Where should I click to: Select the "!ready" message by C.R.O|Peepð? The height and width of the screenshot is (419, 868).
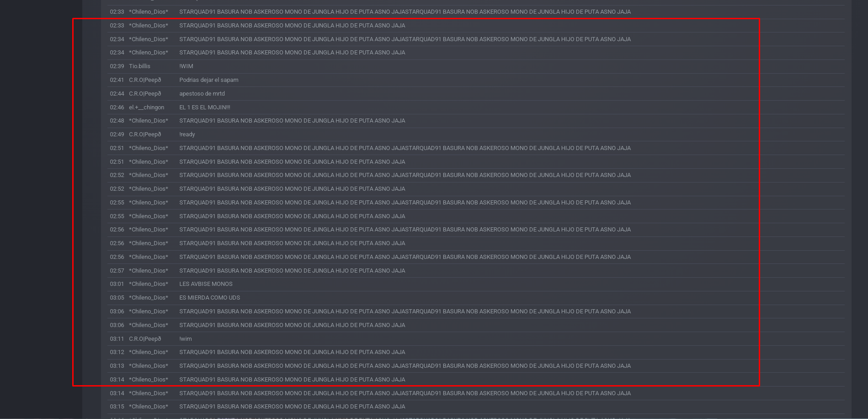[x=187, y=134]
